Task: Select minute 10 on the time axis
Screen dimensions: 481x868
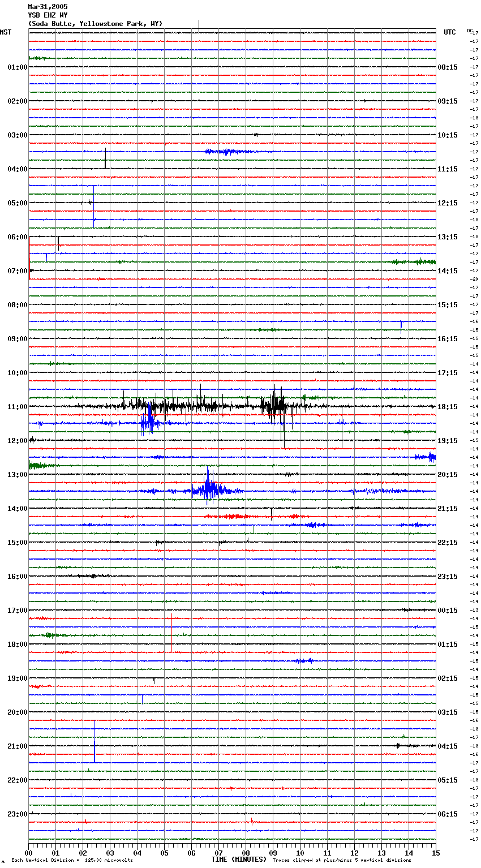Action: 300,853
